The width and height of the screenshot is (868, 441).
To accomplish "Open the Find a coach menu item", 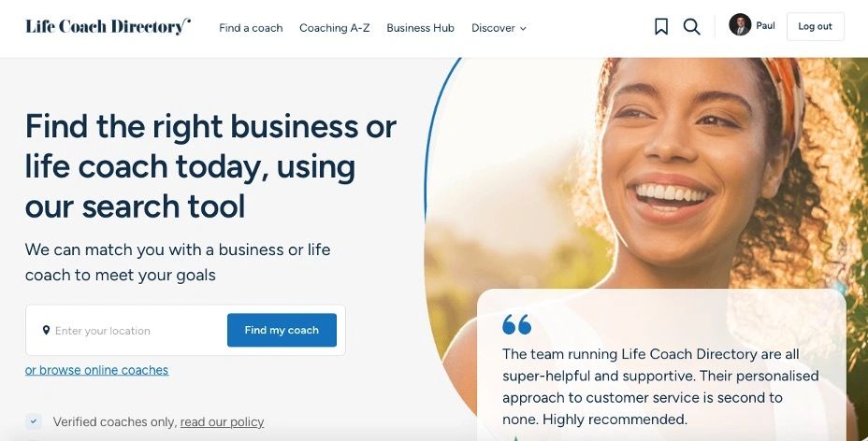I will pyautogui.click(x=251, y=28).
